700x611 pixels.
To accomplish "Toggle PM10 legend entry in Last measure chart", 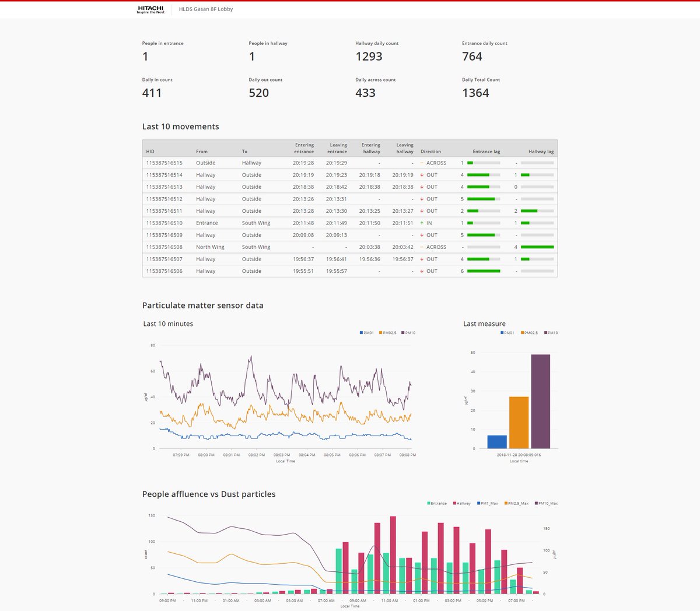I will pyautogui.click(x=551, y=333).
